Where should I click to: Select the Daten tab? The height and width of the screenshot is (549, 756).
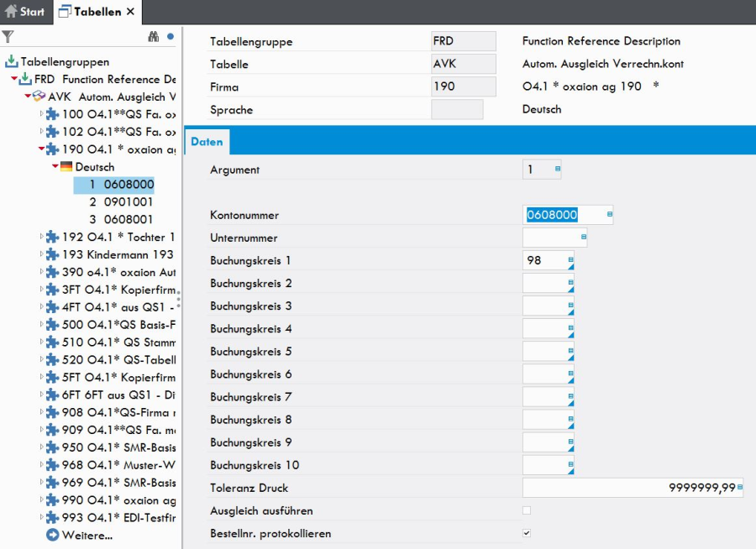point(207,142)
